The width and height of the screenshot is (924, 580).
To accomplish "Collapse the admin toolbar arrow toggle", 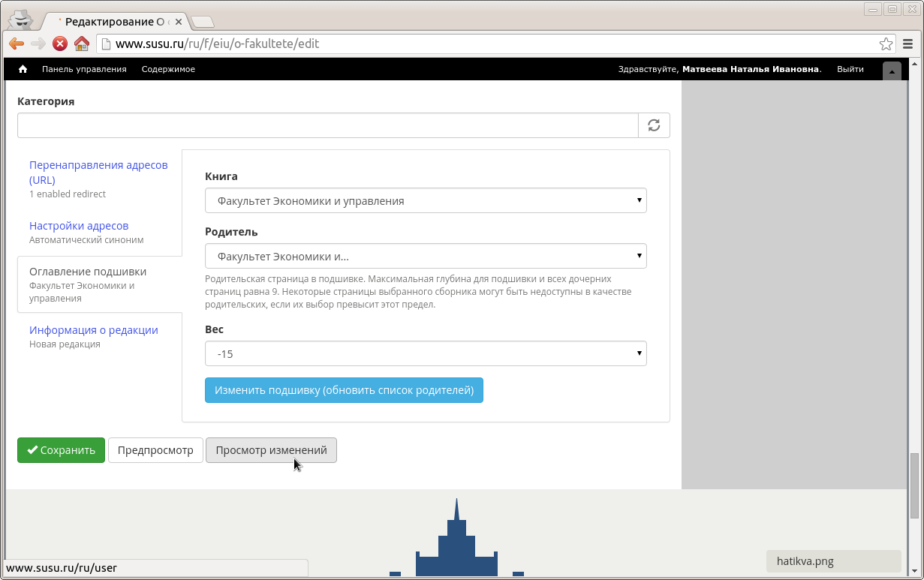I will 892,71.
